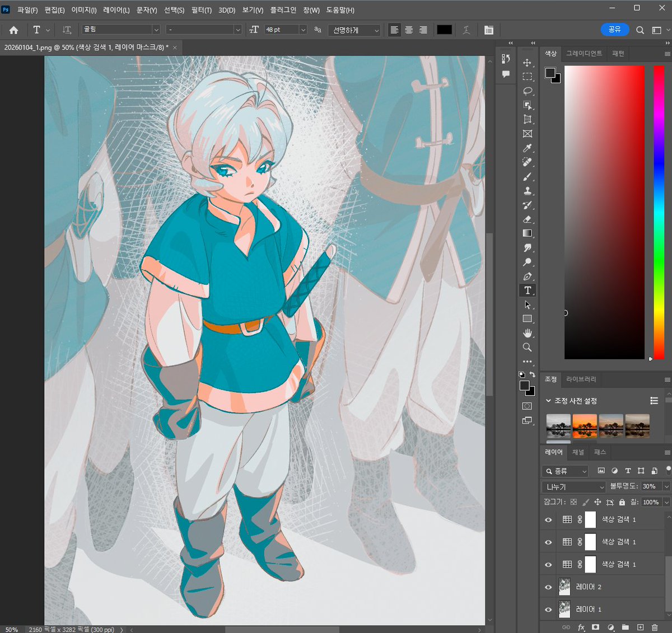Select the Hand tool
Screen dimensions: 672x633
point(527,333)
